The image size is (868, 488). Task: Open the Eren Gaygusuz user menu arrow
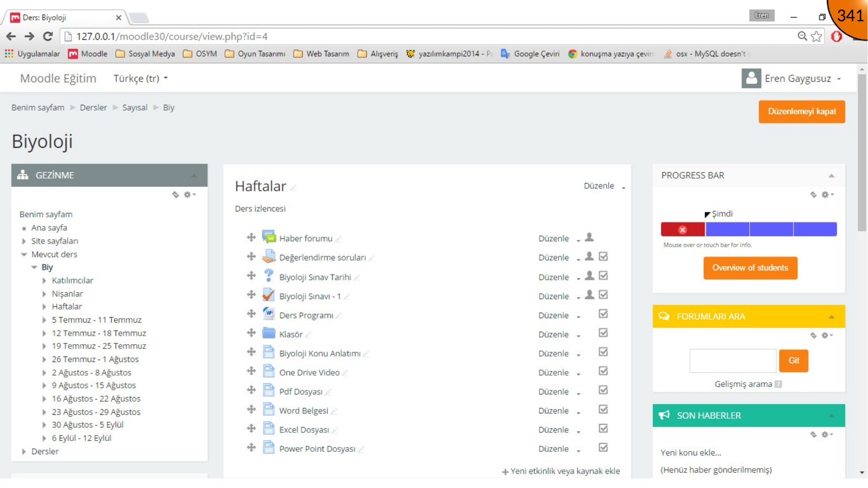pyautogui.click(x=839, y=79)
